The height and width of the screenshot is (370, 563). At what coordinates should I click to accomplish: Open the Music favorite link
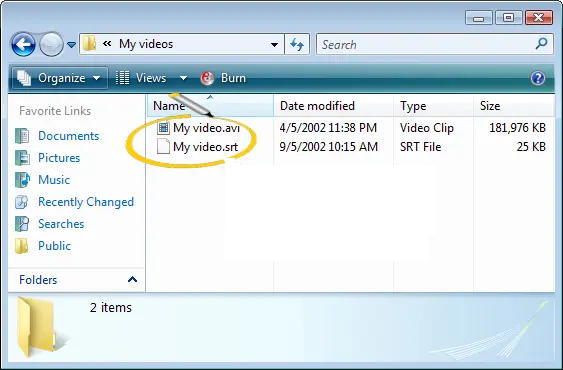click(x=54, y=180)
